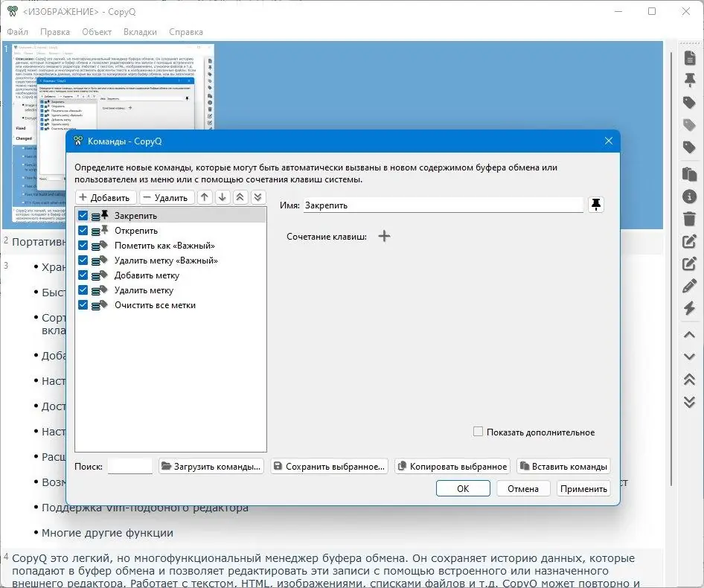Select the Открепить row in the command list
704x588 pixels.
pos(170,231)
